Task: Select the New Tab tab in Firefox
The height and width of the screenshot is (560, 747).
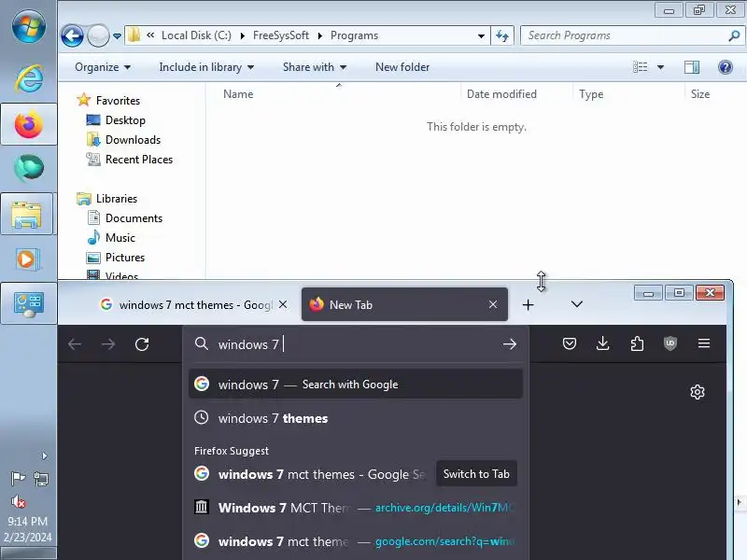Action: pyautogui.click(x=404, y=304)
